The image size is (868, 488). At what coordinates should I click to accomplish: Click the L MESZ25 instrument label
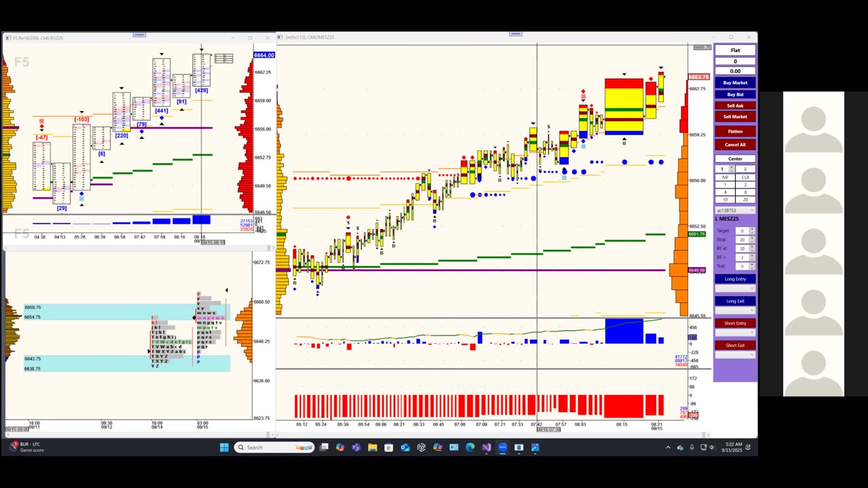click(728, 219)
